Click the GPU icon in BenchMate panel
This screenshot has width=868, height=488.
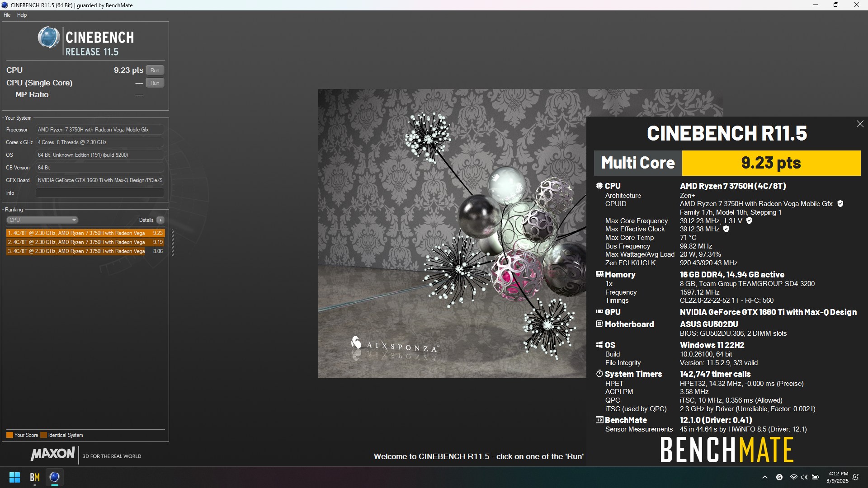click(x=599, y=312)
